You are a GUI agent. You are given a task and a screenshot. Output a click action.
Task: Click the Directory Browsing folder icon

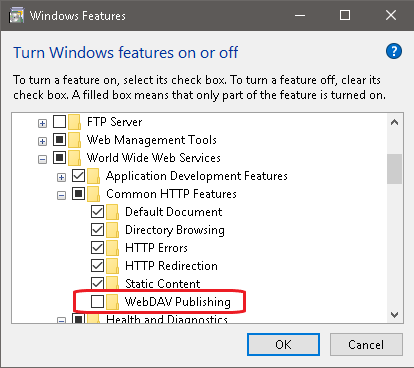113,230
